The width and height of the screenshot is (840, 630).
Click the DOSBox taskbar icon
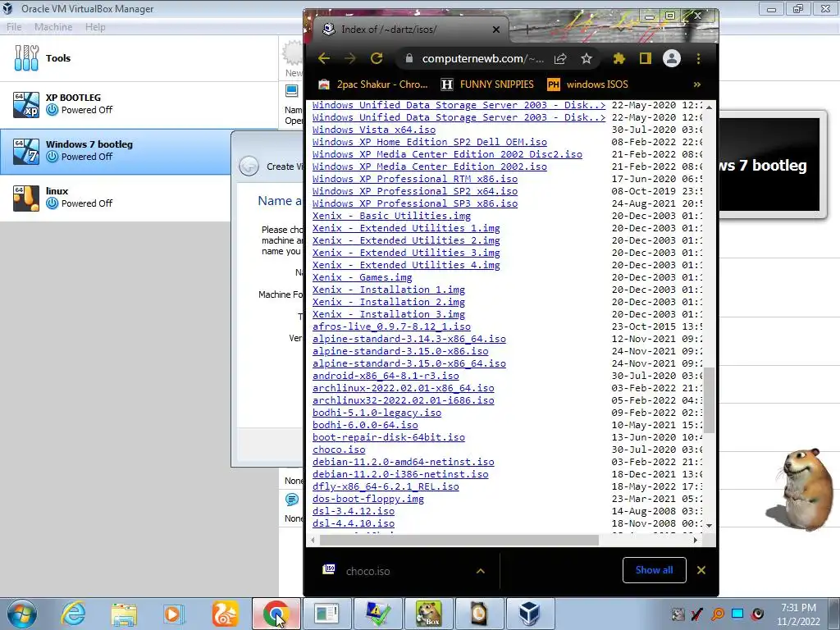[428, 614]
